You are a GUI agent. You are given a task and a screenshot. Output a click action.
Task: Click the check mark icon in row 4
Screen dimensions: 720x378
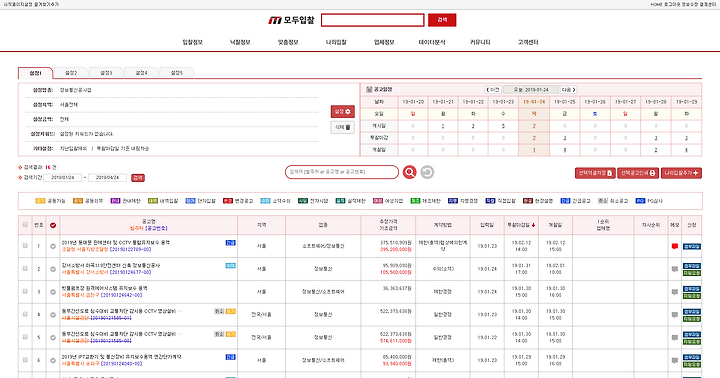53,315
